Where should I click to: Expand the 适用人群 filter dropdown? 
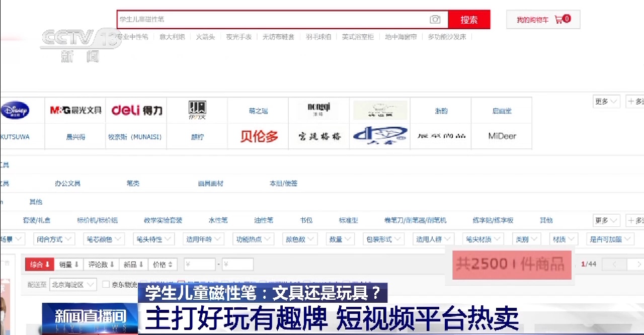coord(433,239)
